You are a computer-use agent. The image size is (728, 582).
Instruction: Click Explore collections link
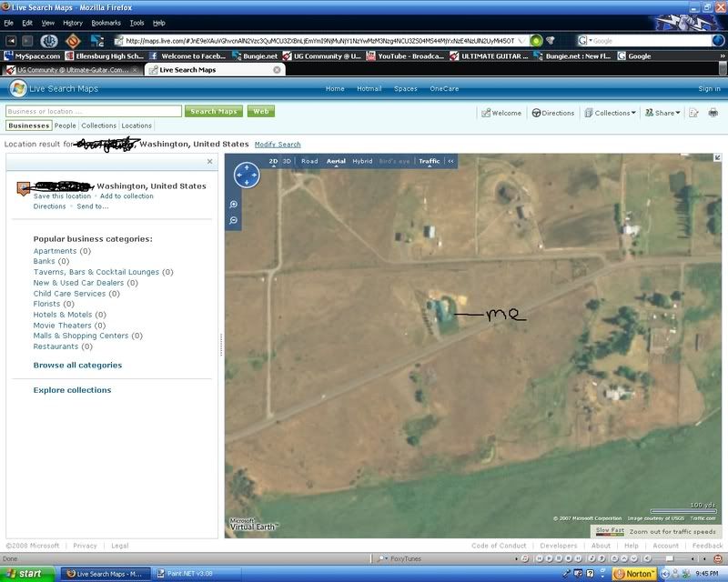click(x=73, y=390)
